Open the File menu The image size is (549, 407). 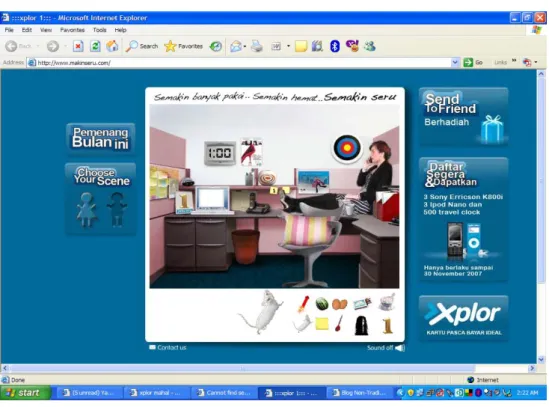tap(9, 30)
